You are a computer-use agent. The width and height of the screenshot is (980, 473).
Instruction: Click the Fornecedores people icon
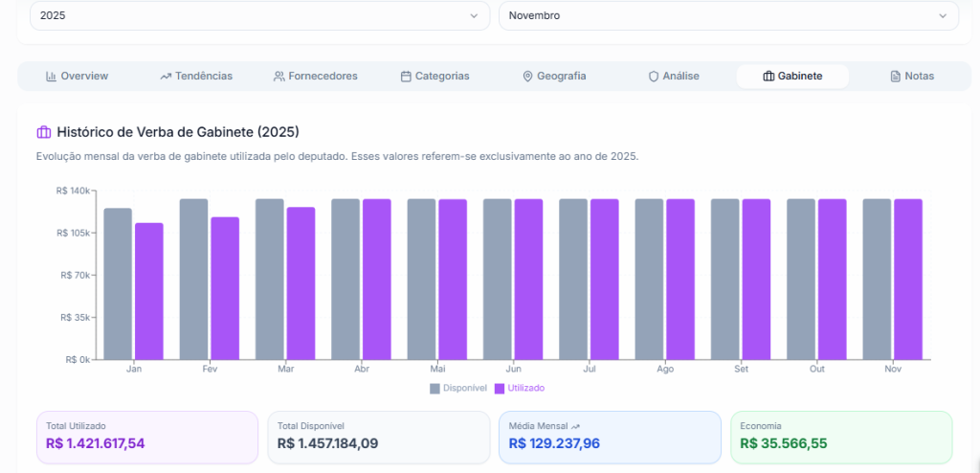(278, 77)
